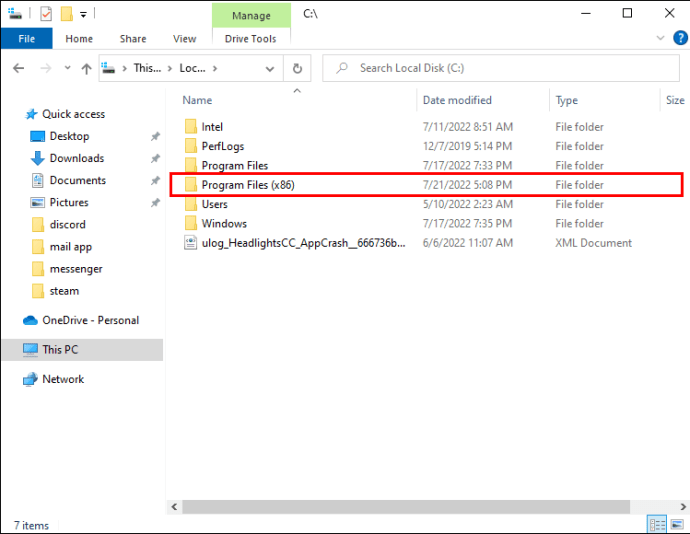Open the File menu
Viewport: 690px width, 534px height.
click(26, 39)
